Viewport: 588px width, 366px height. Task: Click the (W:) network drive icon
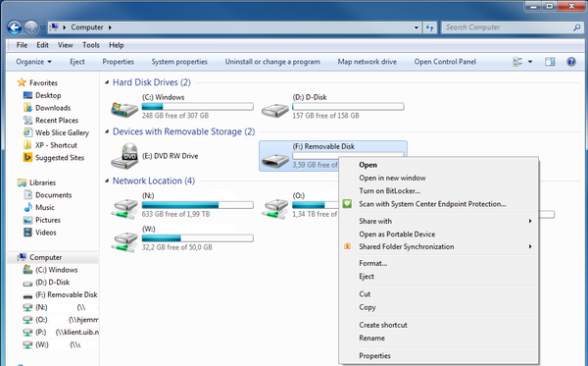(x=124, y=242)
